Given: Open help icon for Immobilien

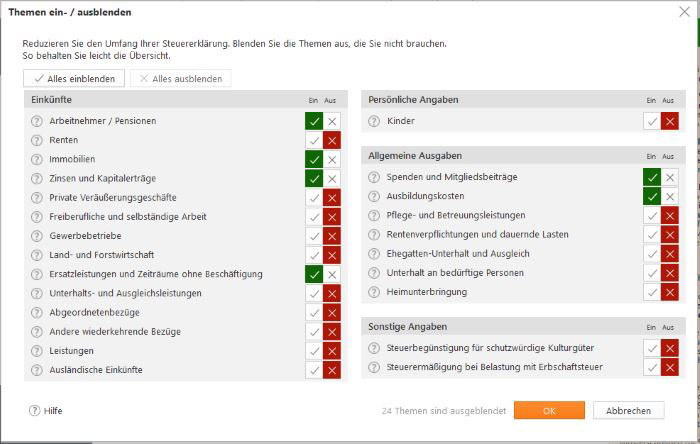Looking at the screenshot, I should 38,159.
